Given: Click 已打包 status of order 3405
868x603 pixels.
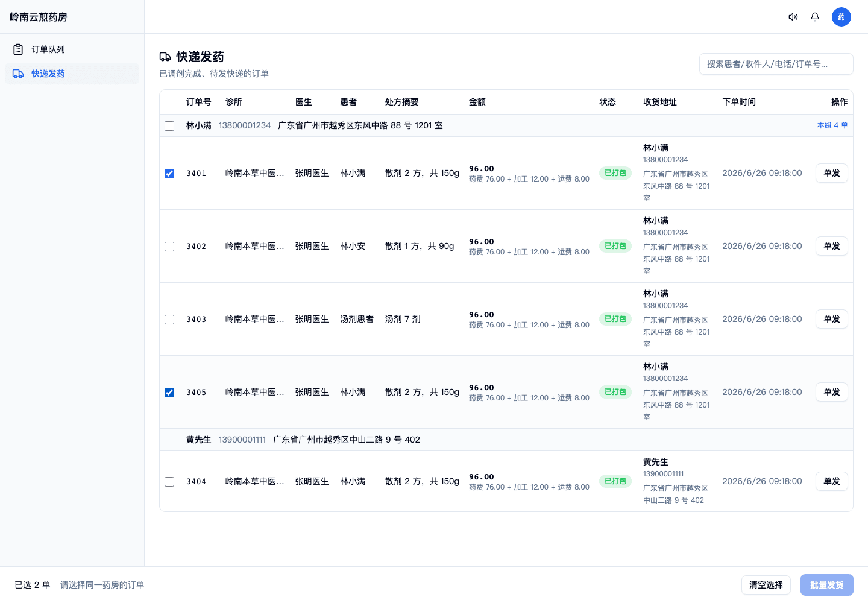Looking at the screenshot, I should (615, 392).
